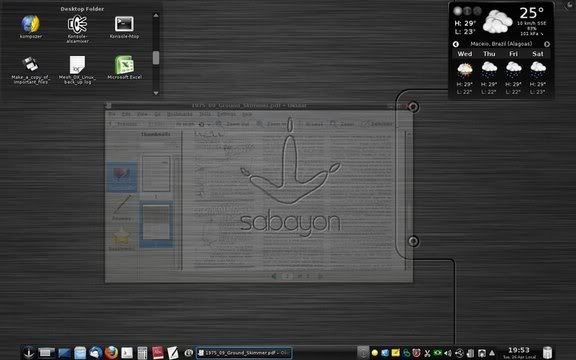The height and width of the screenshot is (360, 576).
Task: Launch the Konsole-alsamixer shortcut
Action: point(78,29)
